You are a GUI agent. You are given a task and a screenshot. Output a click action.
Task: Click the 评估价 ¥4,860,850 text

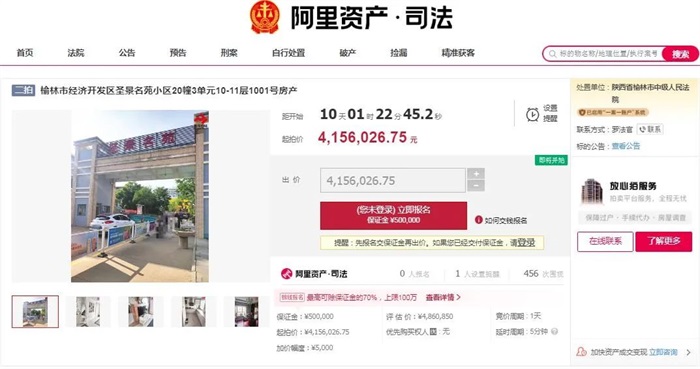point(420,316)
